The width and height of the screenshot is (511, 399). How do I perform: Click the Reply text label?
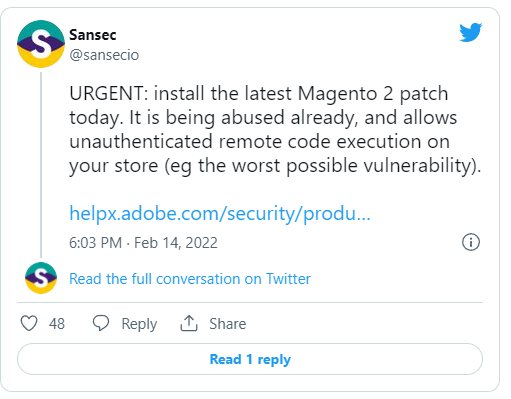pyautogui.click(x=139, y=324)
